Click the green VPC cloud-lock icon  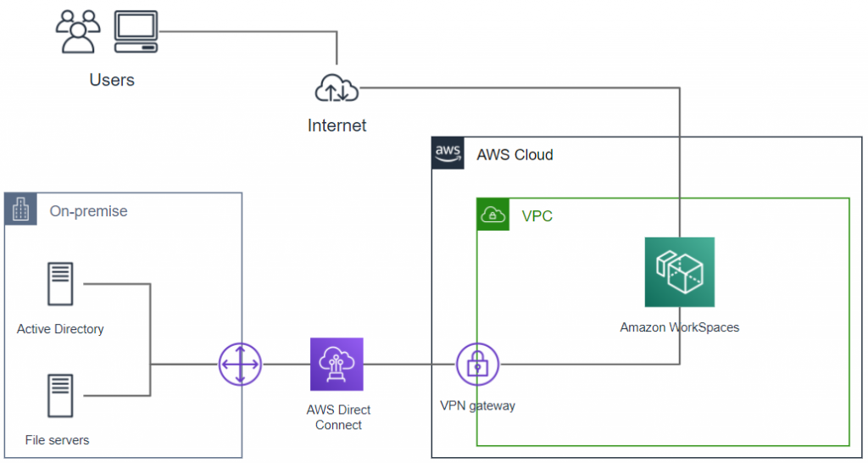point(492,215)
